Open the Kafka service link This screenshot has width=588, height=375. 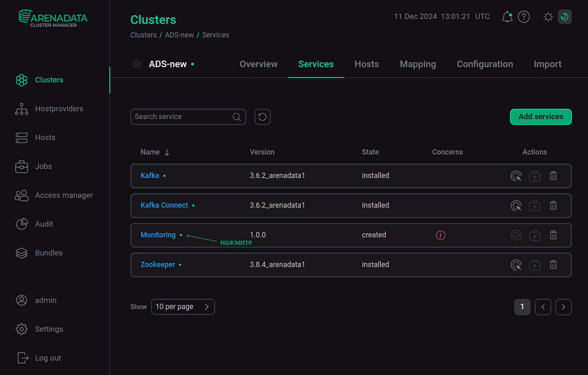point(150,176)
